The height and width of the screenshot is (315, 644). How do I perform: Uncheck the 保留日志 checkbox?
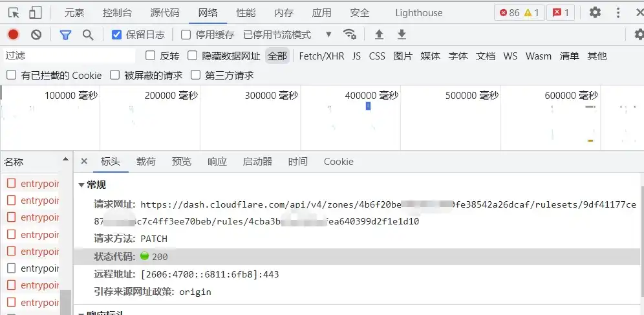[x=117, y=35]
